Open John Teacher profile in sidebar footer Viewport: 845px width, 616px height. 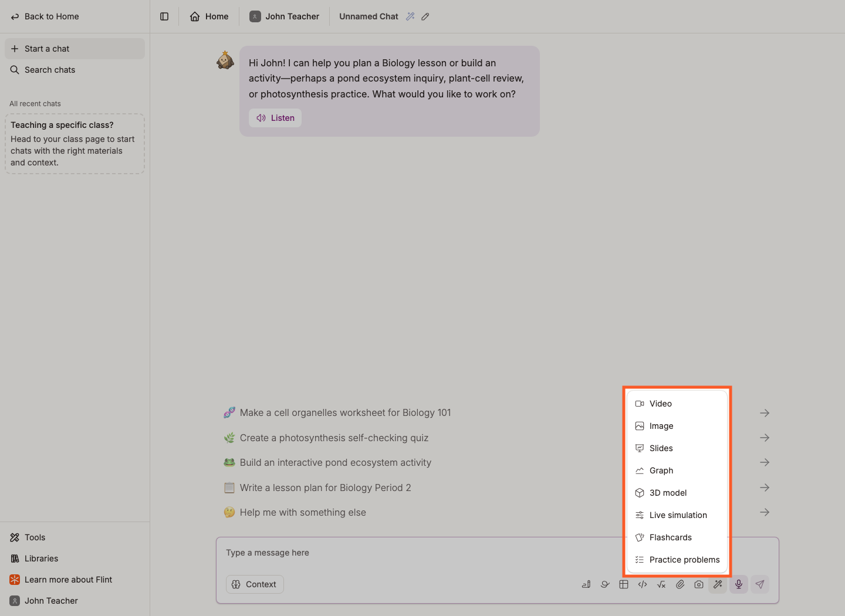point(75,601)
